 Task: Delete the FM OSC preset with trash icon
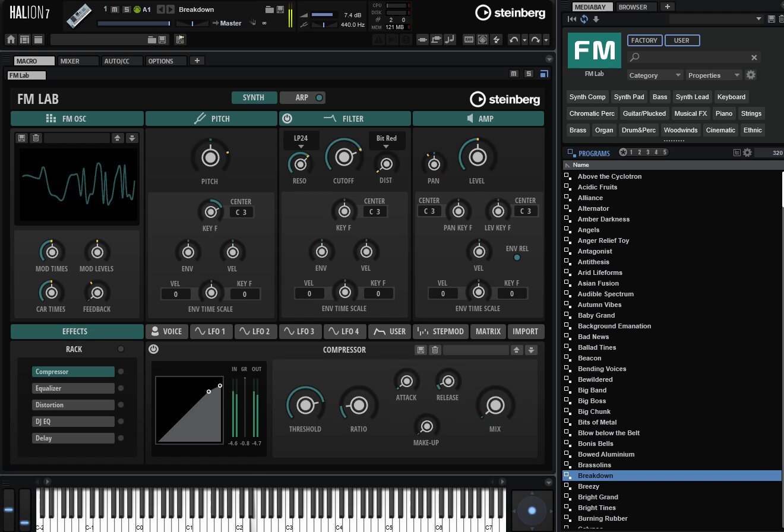tap(36, 138)
